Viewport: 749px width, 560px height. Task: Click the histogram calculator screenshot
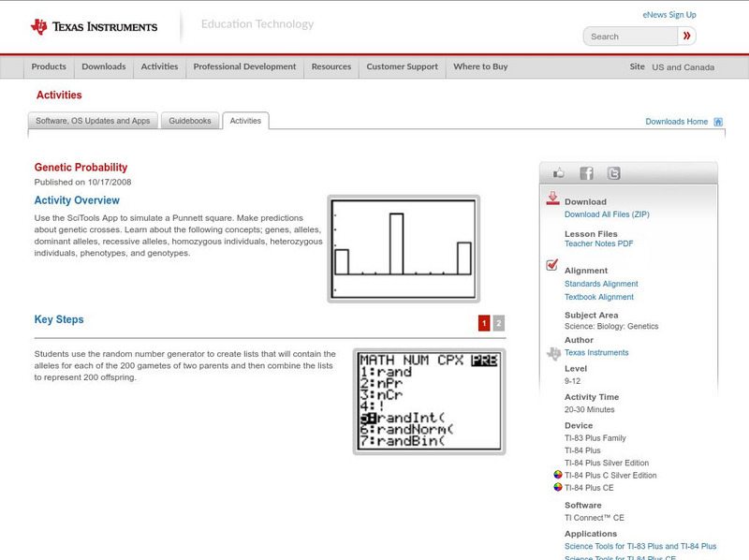pyautogui.click(x=404, y=248)
